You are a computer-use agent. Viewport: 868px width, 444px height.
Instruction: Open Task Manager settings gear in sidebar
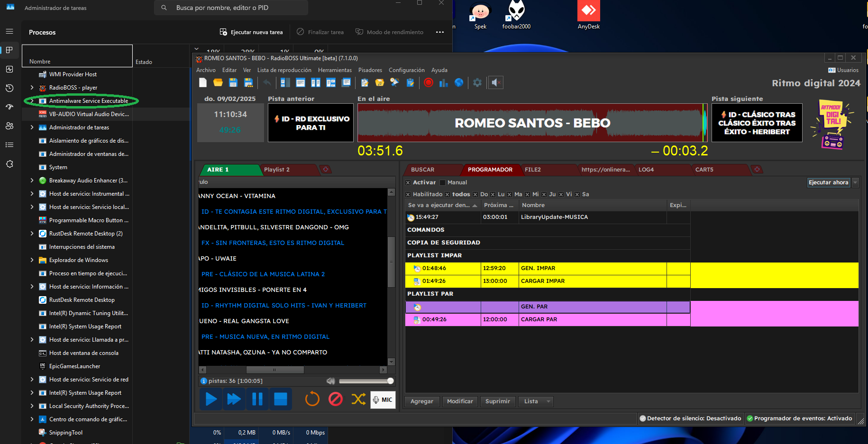tap(9, 164)
